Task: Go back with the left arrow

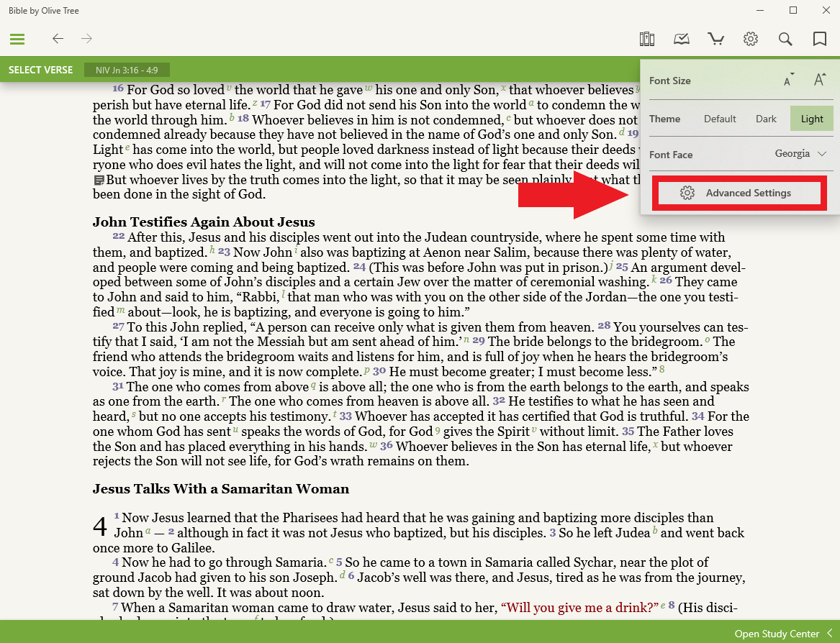Action: click(x=58, y=39)
